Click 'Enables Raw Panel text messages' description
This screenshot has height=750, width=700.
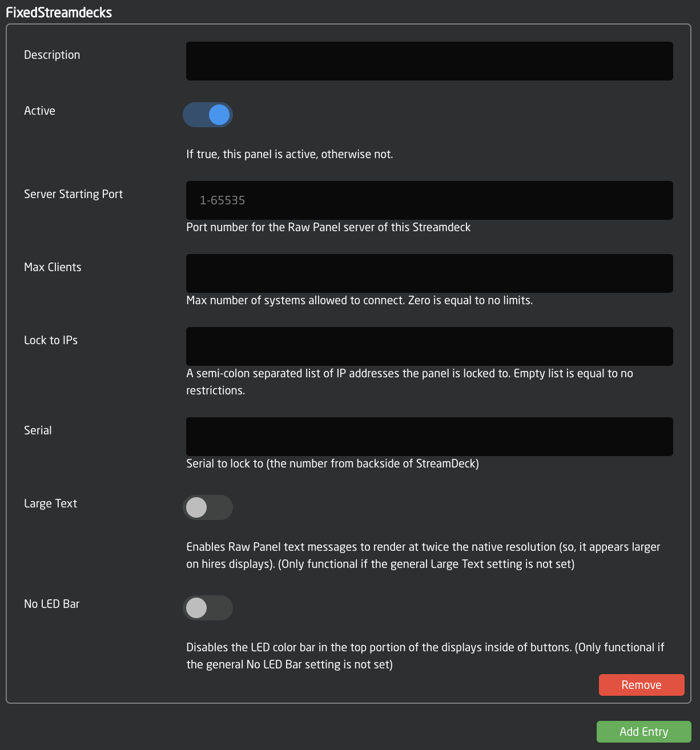pyautogui.click(x=423, y=555)
